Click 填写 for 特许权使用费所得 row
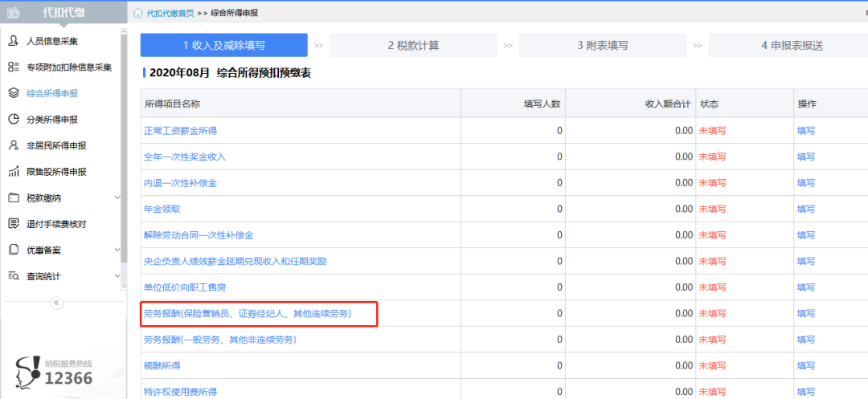 point(806,392)
